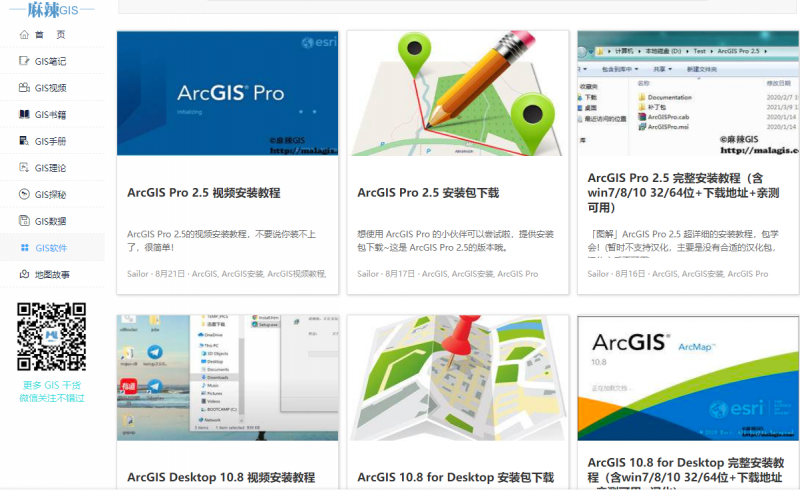Click the GIS笔记 notes icon
This screenshot has height=490, width=800.
pos(25,61)
